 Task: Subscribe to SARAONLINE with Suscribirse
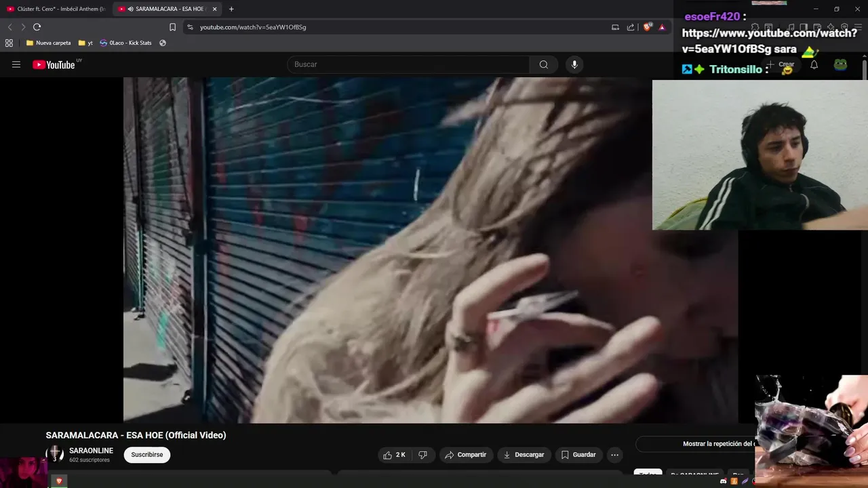[x=147, y=455]
